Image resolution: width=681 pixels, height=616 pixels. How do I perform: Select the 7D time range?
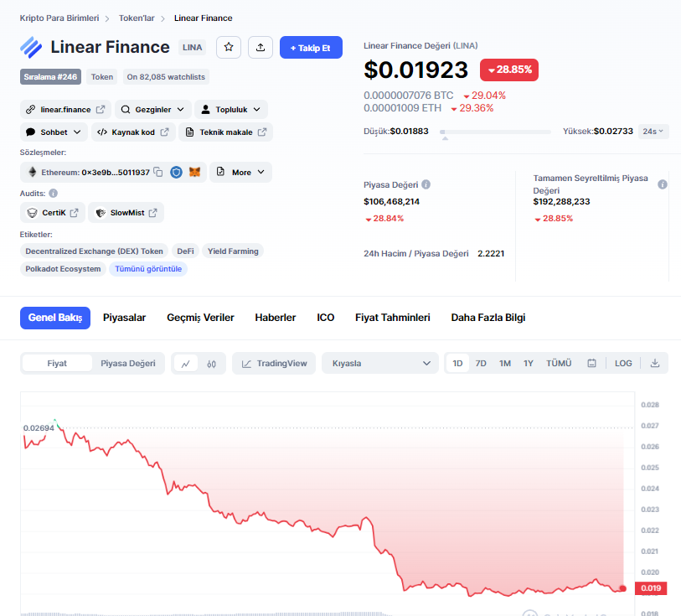tap(481, 364)
